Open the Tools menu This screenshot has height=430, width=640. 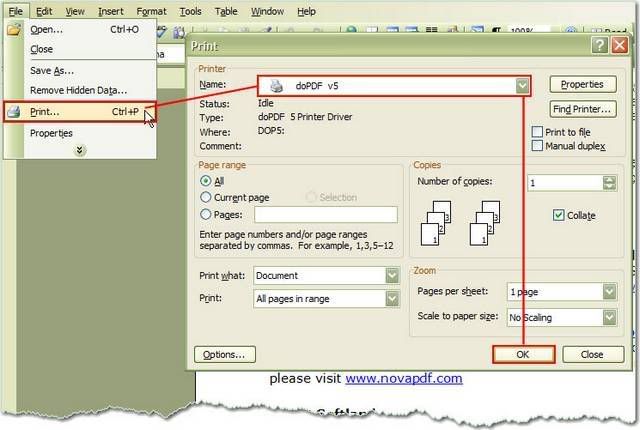tap(191, 11)
